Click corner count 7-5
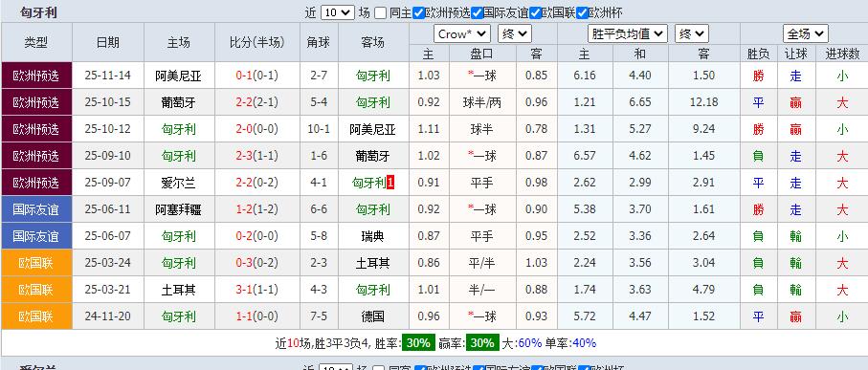The width and height of the screenshot is (868, 370). [x=319, y=316]
